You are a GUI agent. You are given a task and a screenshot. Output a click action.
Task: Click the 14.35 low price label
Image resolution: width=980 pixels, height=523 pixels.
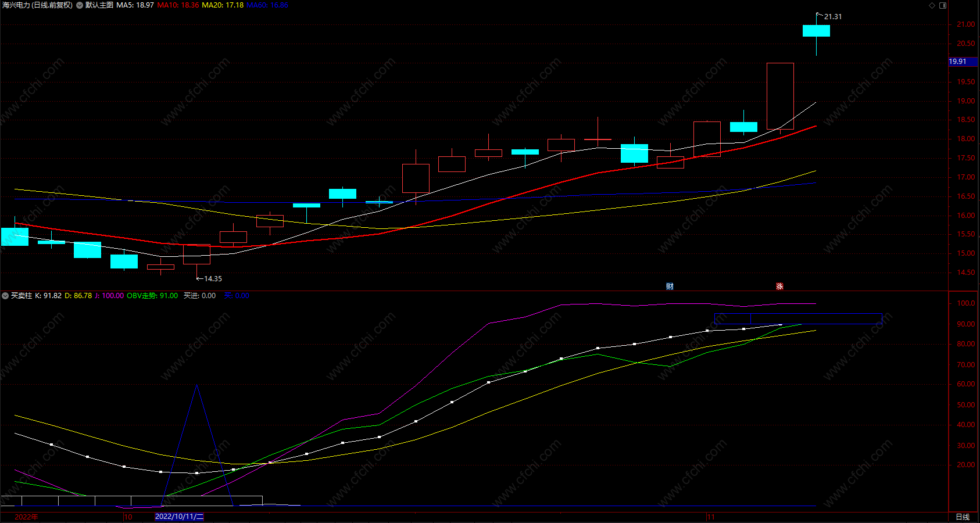click(213, 279)
